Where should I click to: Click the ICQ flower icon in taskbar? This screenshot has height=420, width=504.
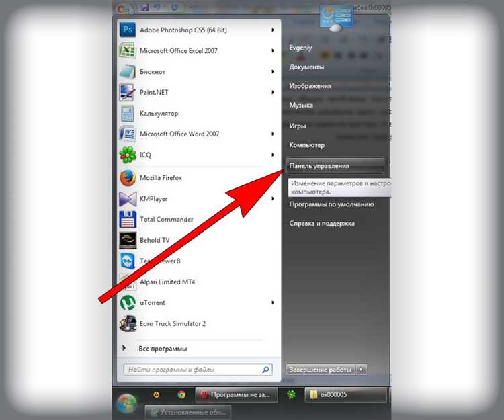(291, 394)
